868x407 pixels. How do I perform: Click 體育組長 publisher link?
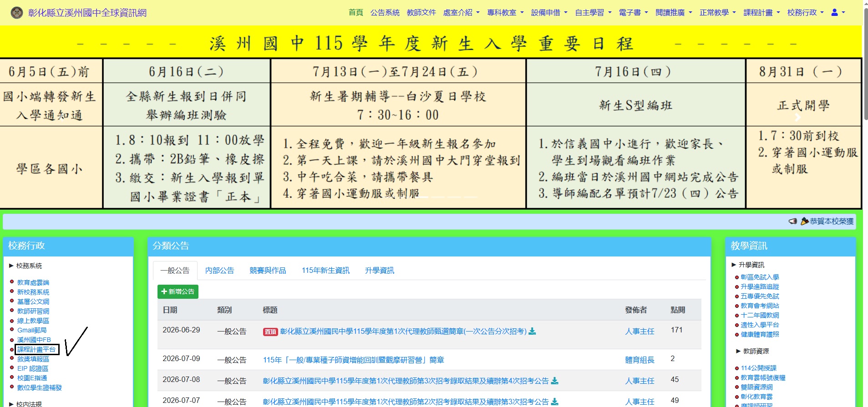point(640,360)
